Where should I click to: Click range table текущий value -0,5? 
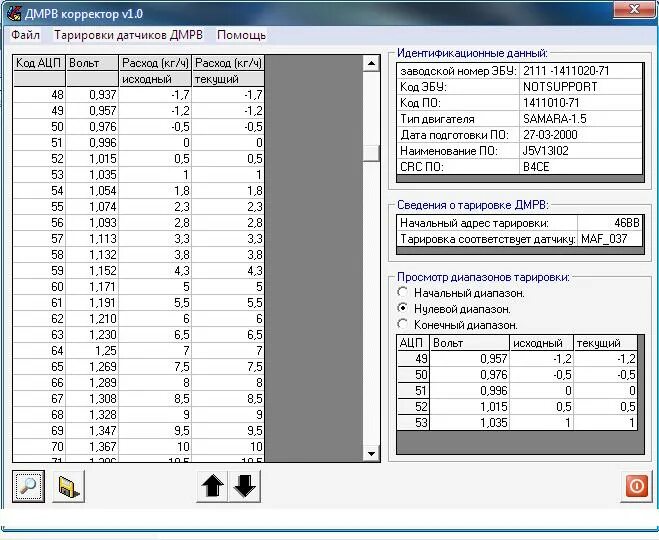(606, 374)
